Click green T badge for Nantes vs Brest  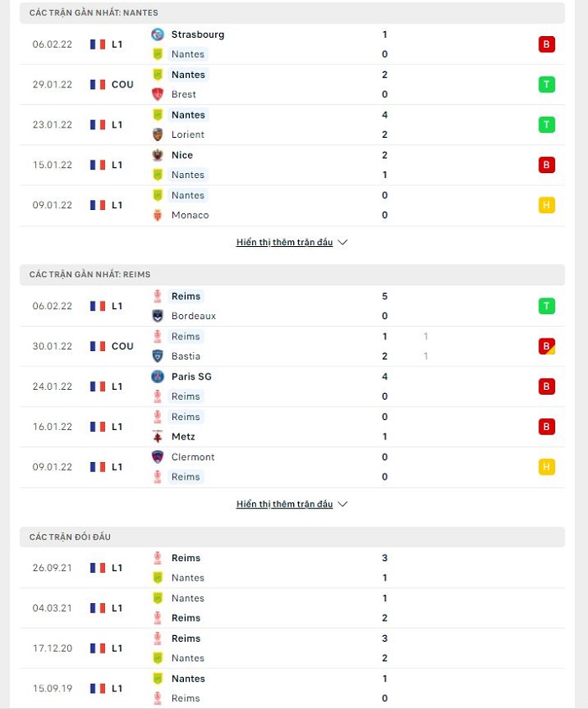(546, 85)
